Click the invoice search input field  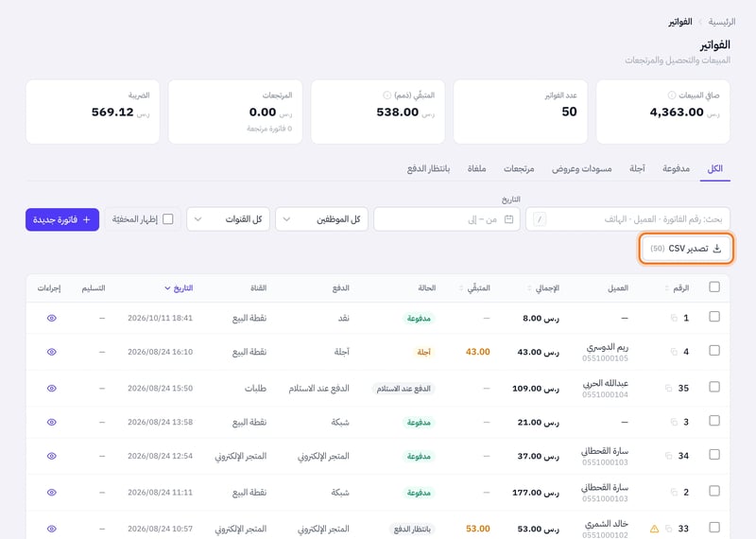[627, 219]
